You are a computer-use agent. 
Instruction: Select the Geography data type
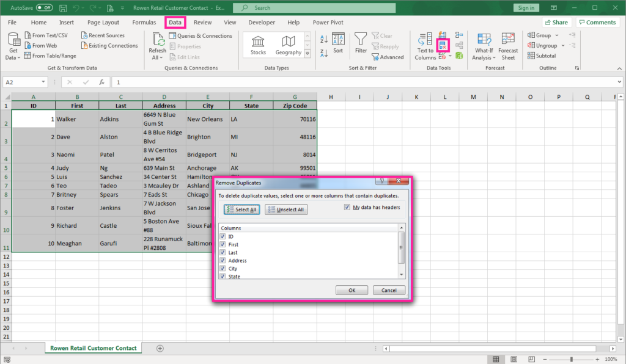[289, 45]
